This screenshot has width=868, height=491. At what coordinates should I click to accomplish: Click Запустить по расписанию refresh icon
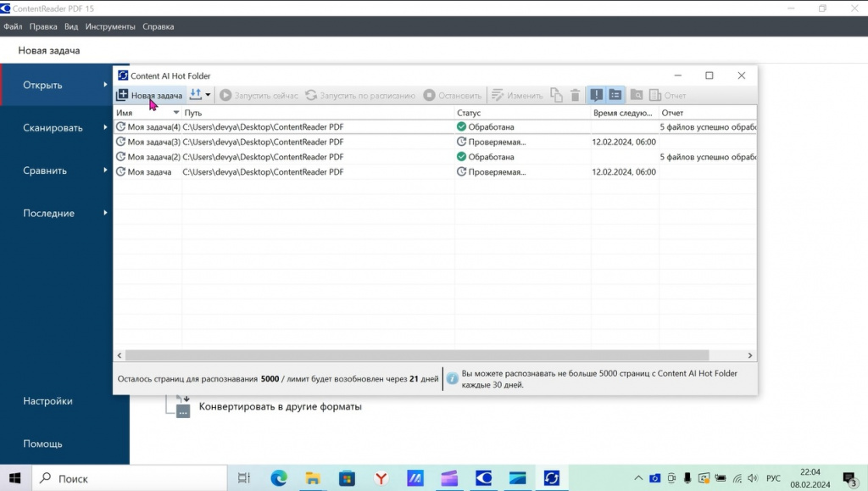coord(311,95)
